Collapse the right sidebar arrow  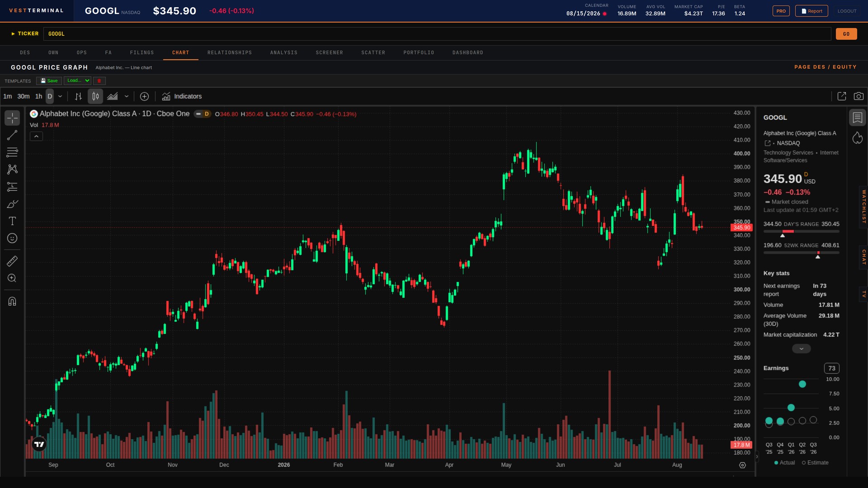pyautogui.click(x=757, y=457)
